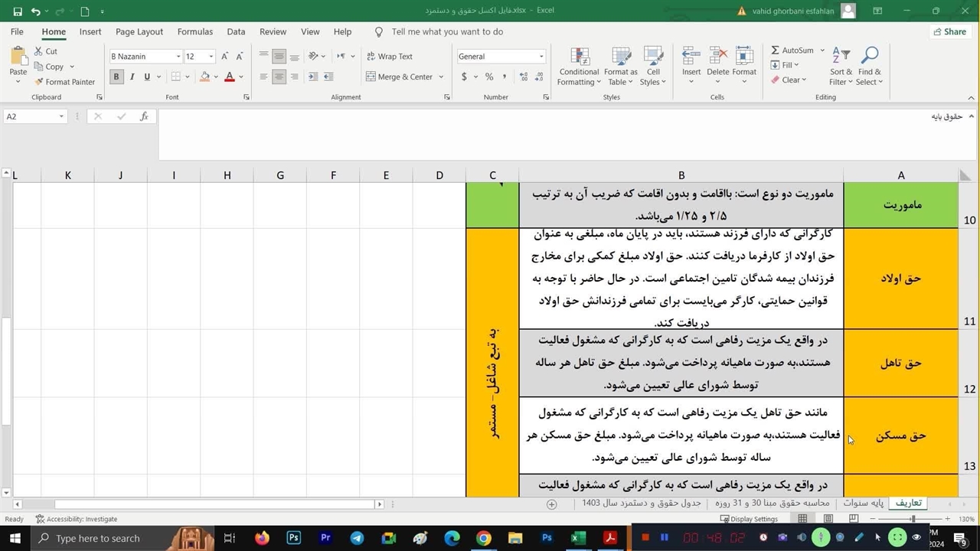
Task: Open the Page Layout ribbon tab
Action: 139,32
